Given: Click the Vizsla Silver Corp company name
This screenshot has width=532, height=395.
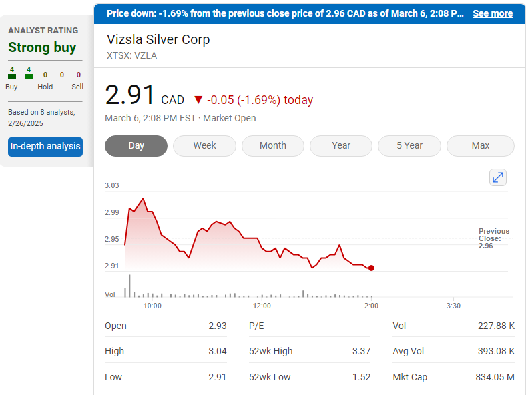Looking at the screenshot, I should [158, 39].
